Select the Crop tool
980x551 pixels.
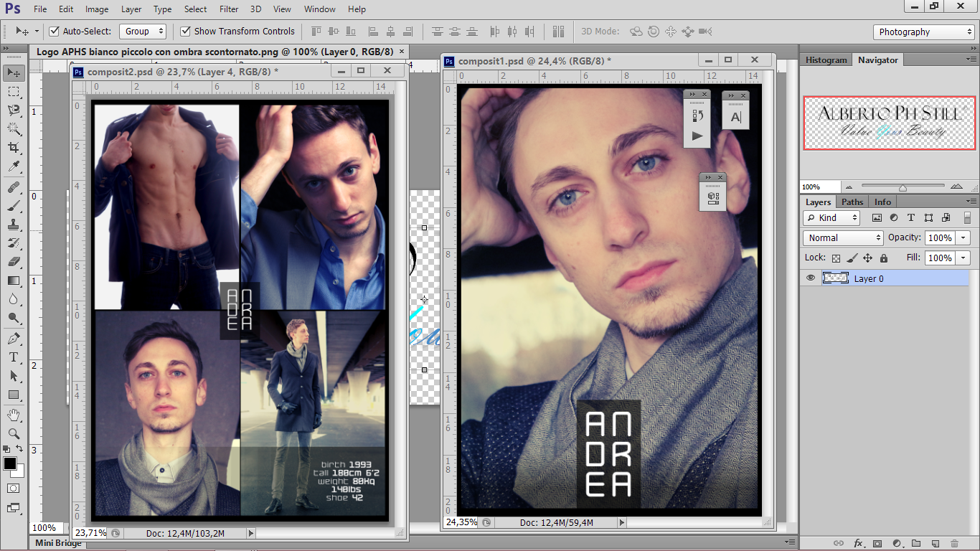point(13,148)
